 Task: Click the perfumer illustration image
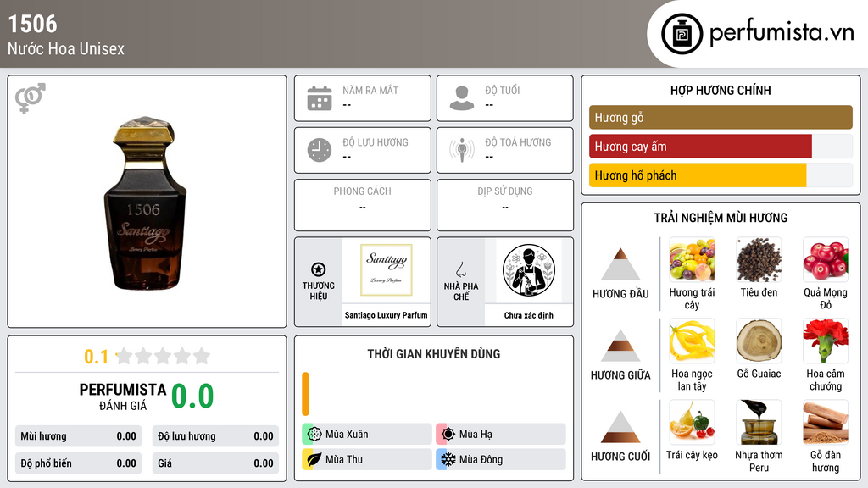[x=529, y=270]
